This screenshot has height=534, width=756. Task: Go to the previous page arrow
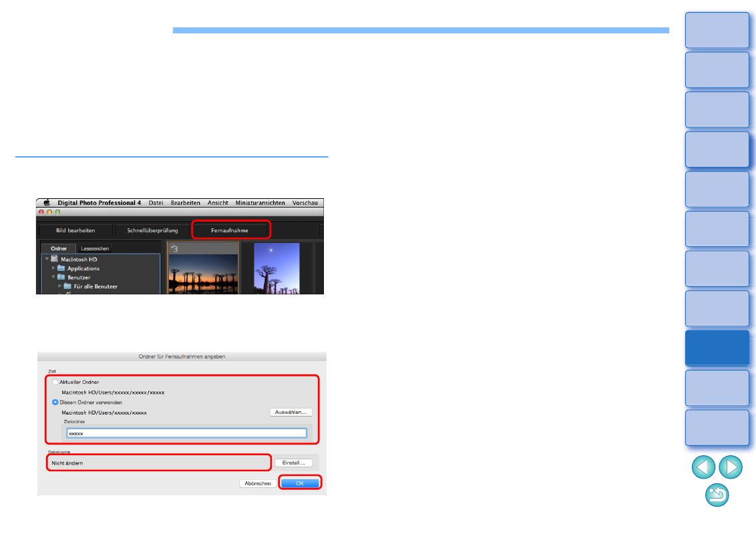703,467
